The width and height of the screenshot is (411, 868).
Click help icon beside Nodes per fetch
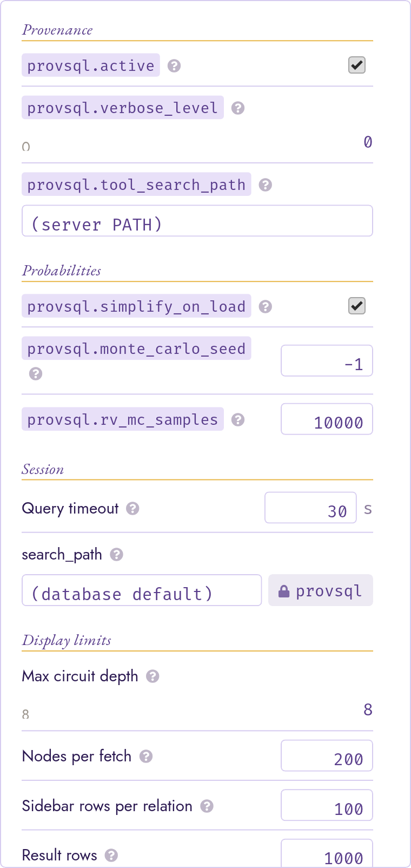146,757
